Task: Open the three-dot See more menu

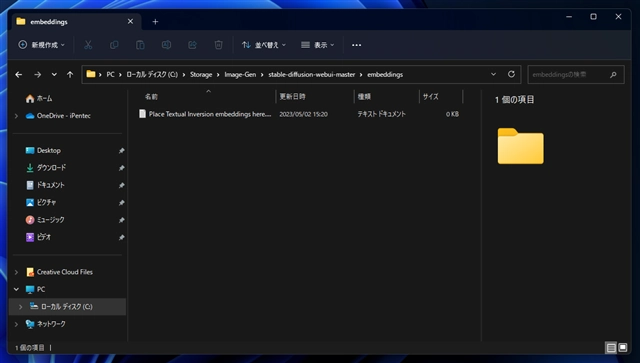Action: (x=356, y=45)
